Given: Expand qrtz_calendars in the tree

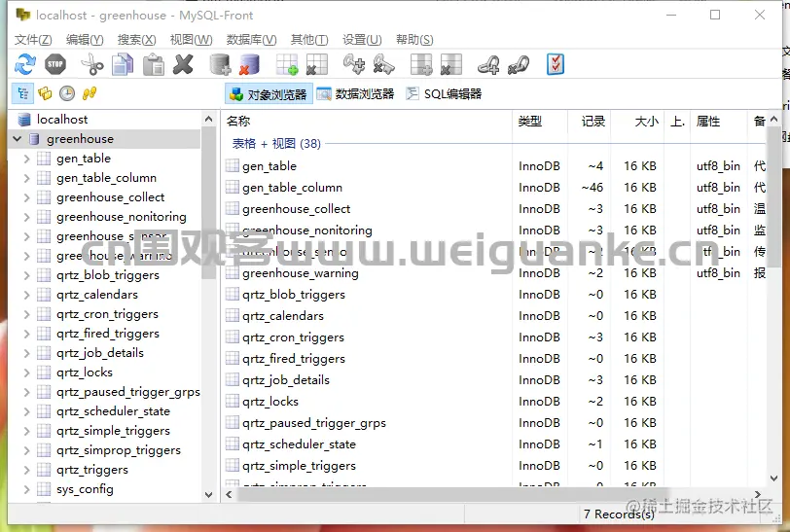Looking at the screenshot, I should click(x=27, y=295).
